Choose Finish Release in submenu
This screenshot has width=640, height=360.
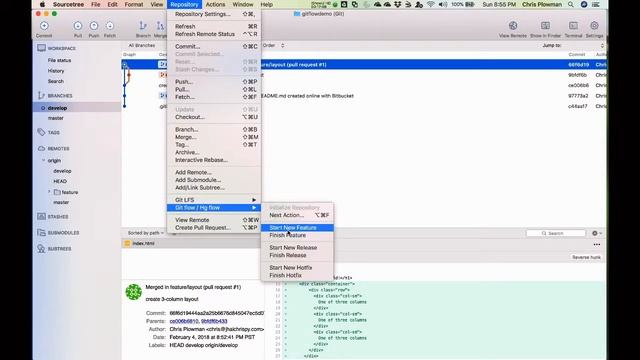pyautogui.click(x=297, y=256)
